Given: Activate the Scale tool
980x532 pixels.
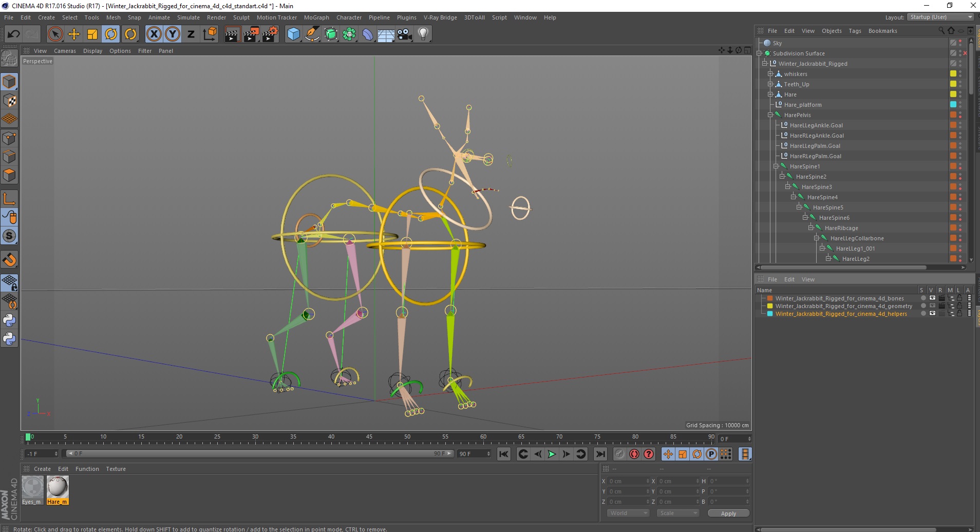Looking at the screenshot, I should (x=92, y=34).
